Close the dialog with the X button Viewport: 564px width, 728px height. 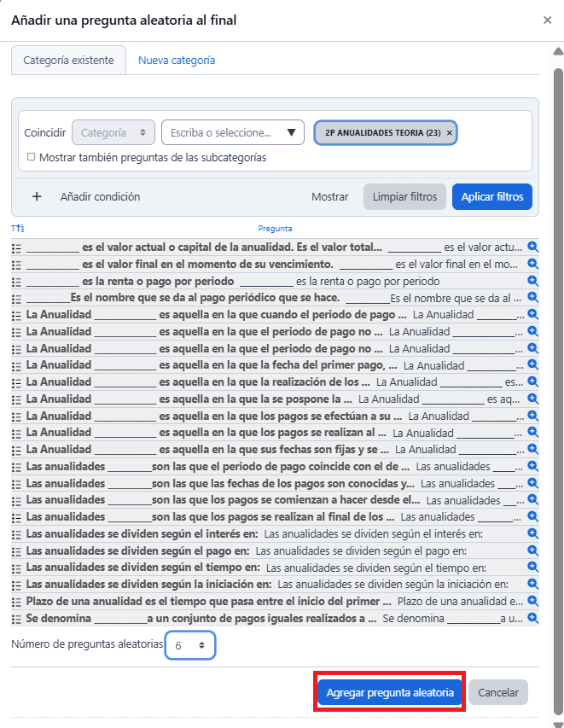coord(547,20)
